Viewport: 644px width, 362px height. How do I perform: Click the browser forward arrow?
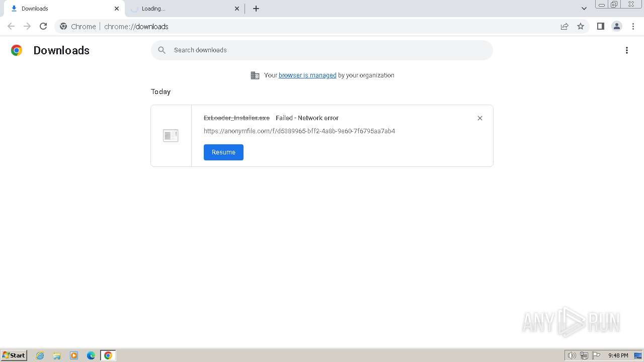point(27,26)
